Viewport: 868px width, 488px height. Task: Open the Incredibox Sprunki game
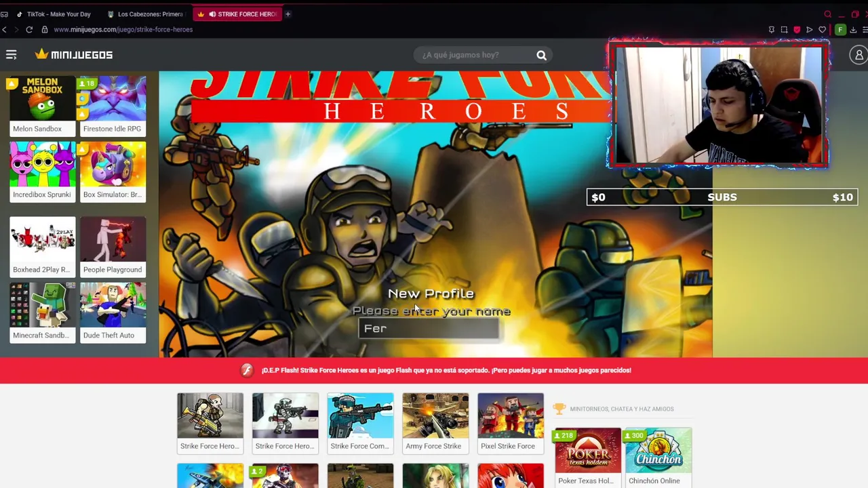(x=42, y=171)
